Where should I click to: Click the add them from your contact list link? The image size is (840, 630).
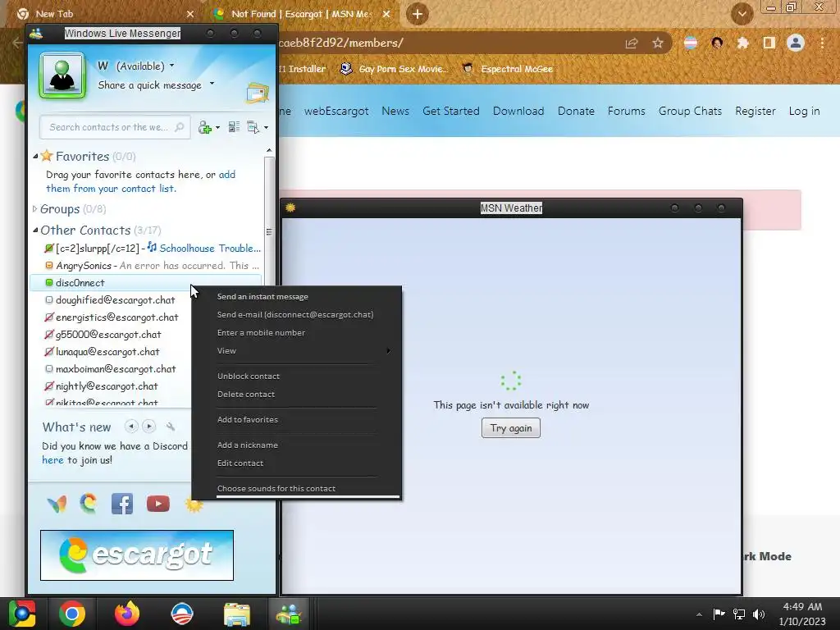(x=141, y=181)
